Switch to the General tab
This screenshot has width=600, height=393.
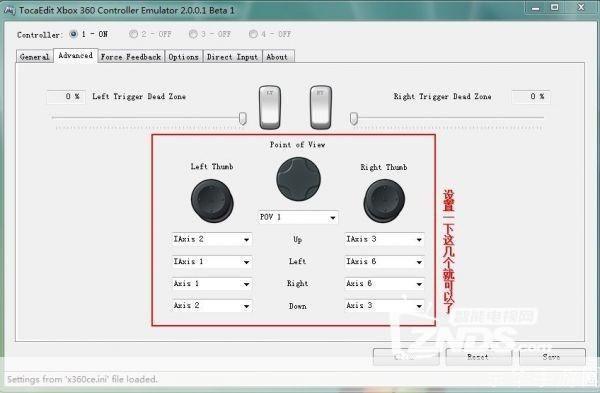click(34, 57)
